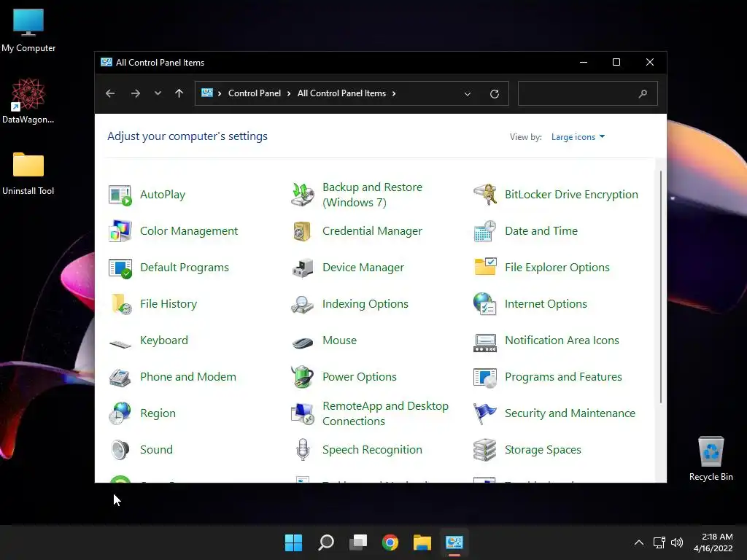The width and height of the screenshot is (747, 560).
Task: Open the Internet Options link
Action: click(546, 304)
